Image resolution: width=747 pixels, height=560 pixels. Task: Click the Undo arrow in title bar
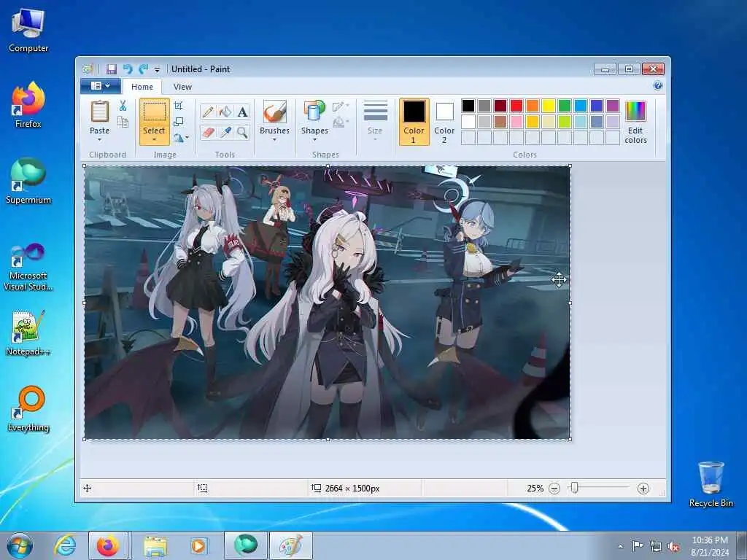(127, 69)
